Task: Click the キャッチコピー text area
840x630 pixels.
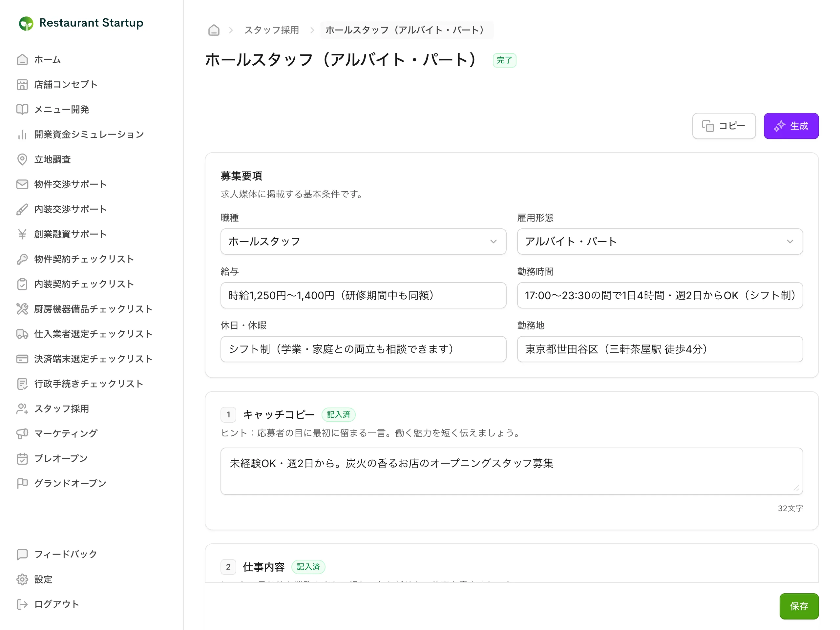Action: point(512,471)
